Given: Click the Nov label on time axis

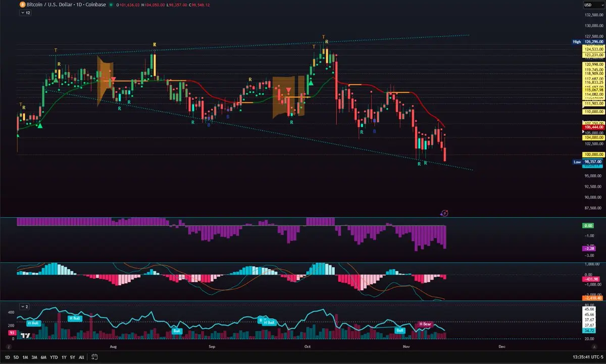Looking at the screenshot, I should [x=407, y=347].
